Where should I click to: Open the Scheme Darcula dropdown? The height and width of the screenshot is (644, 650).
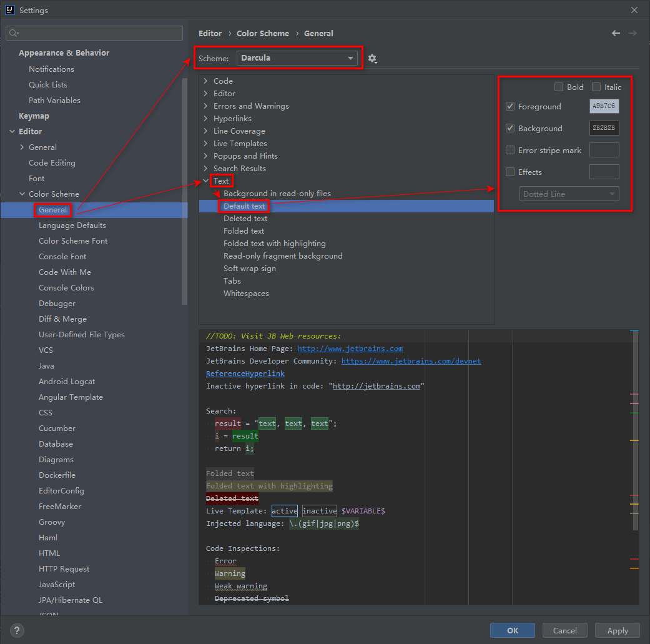tap(297, 58)
